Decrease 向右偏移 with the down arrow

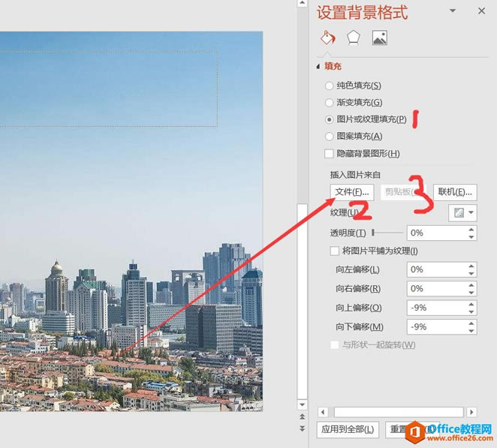pyautogui.click(x=471, y=293)
